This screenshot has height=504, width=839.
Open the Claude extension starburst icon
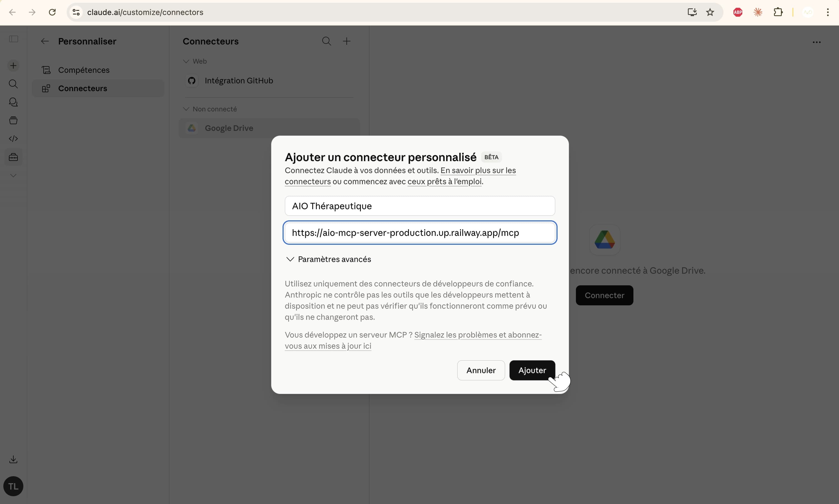pos(758,12)
